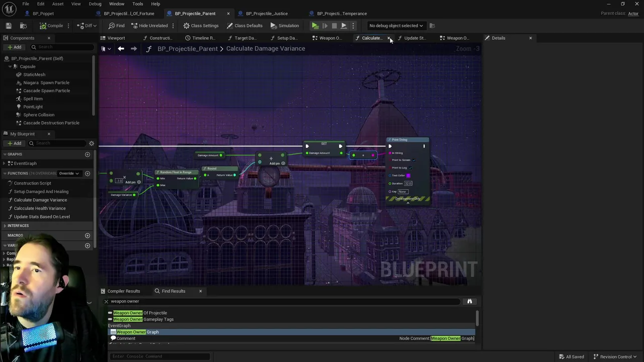Toggle Print to Log checkbox
The height and width of the screenshot is (362, 644).
click(410, 167)
